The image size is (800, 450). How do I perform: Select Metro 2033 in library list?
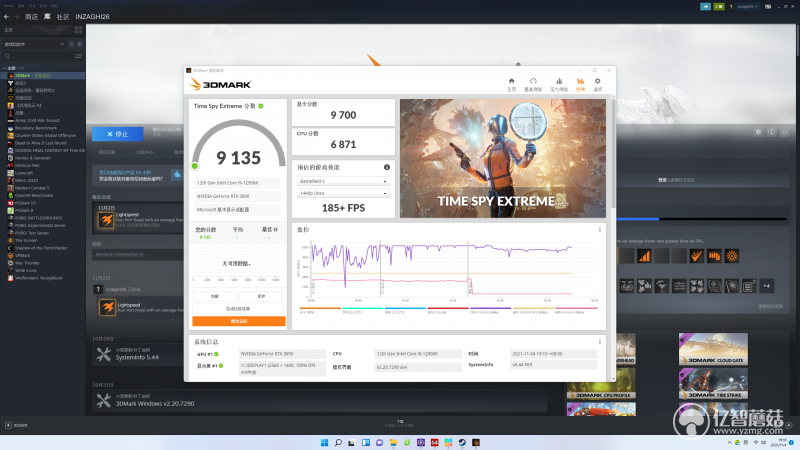pyautogui.click(x=43, y=180)
